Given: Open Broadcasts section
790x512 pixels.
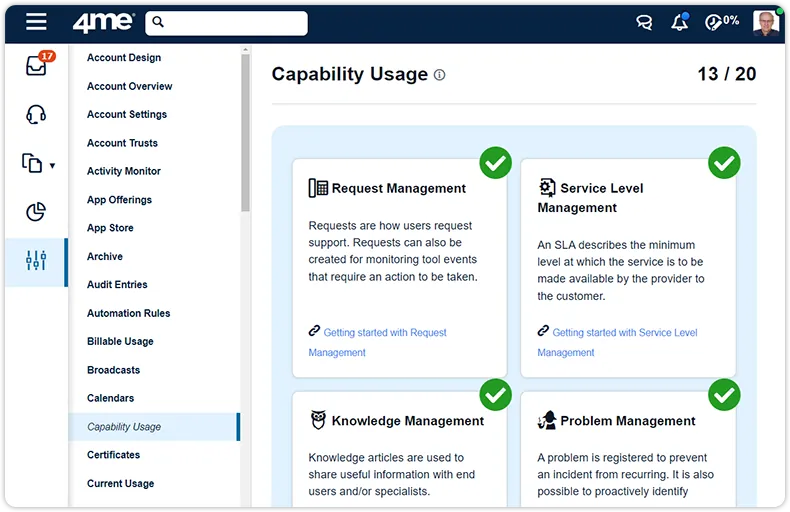Looking at the screenshot, I should pyautogui.click(x=113, y=370).
